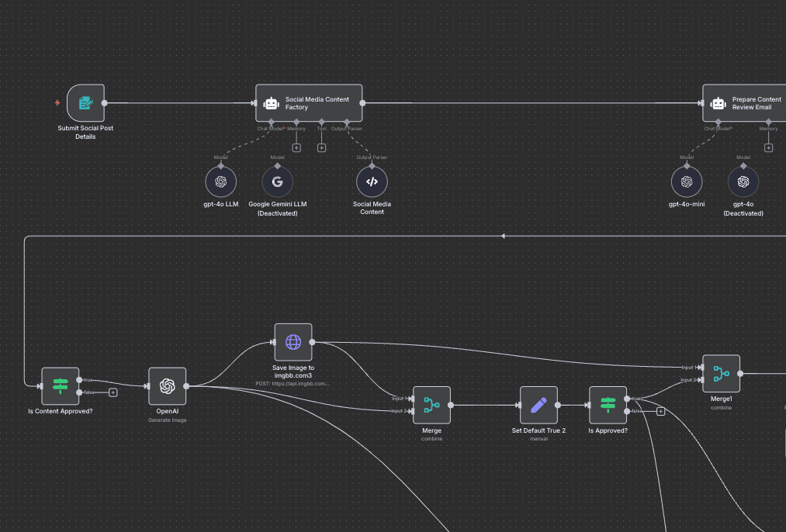Viewport: 786px width, 532px height.
Task: Select the Merge combine node
Action: click(x=431, y=405)
